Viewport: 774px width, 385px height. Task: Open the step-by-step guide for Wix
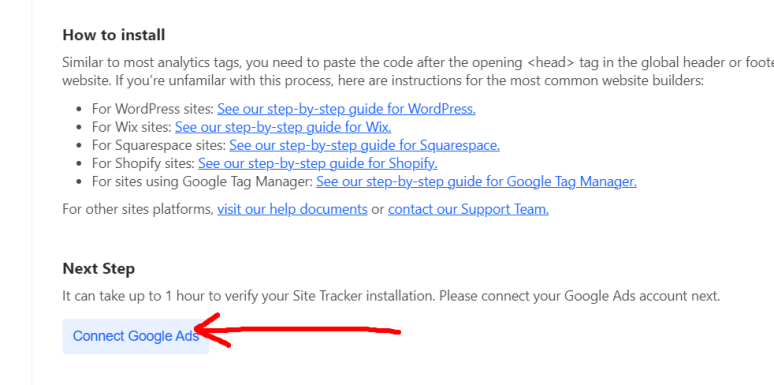point(283,127)
